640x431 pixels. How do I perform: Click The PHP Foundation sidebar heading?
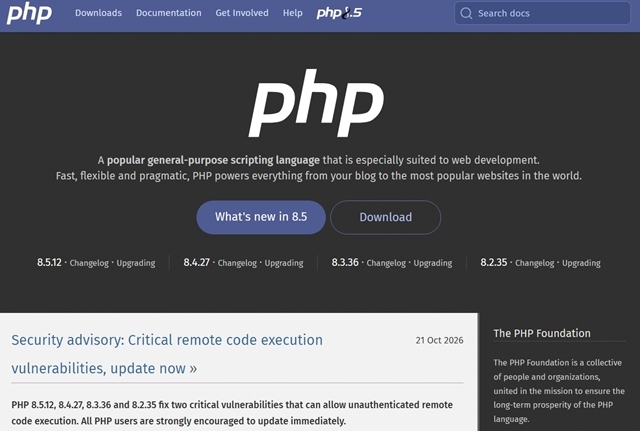coord(542,333)
